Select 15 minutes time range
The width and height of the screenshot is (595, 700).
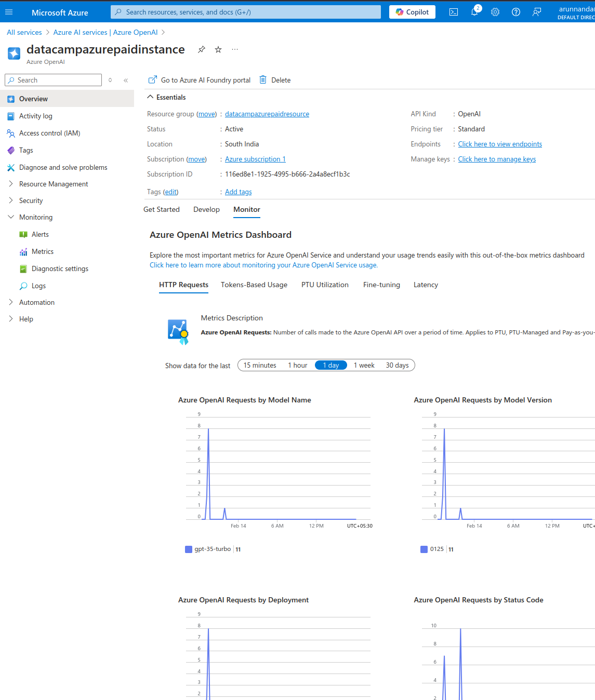[260, 365]
